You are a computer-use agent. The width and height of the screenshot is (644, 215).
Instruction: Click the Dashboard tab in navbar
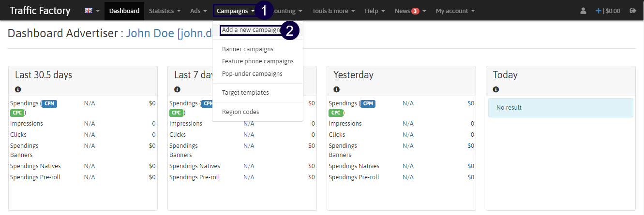124,11
